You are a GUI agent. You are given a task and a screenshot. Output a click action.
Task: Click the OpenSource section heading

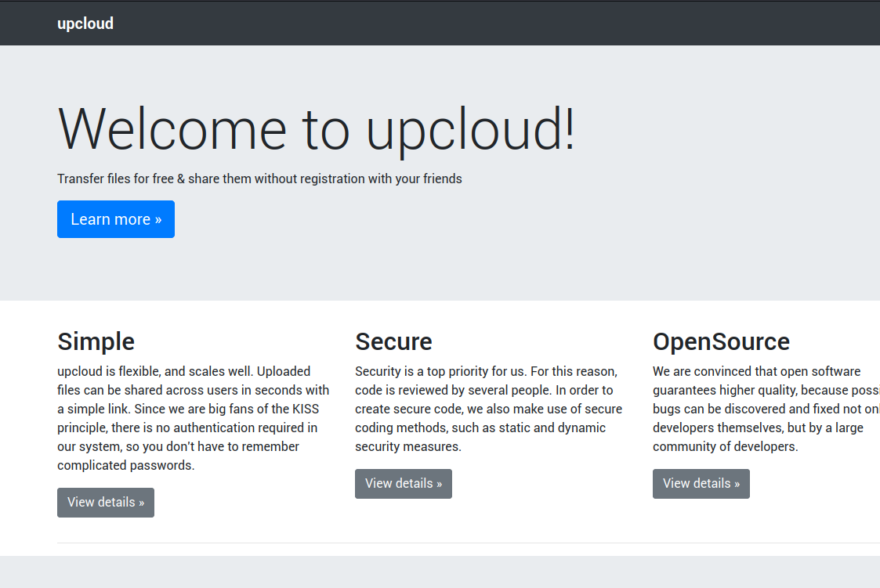pyautogui.click(x=721, y=341)
